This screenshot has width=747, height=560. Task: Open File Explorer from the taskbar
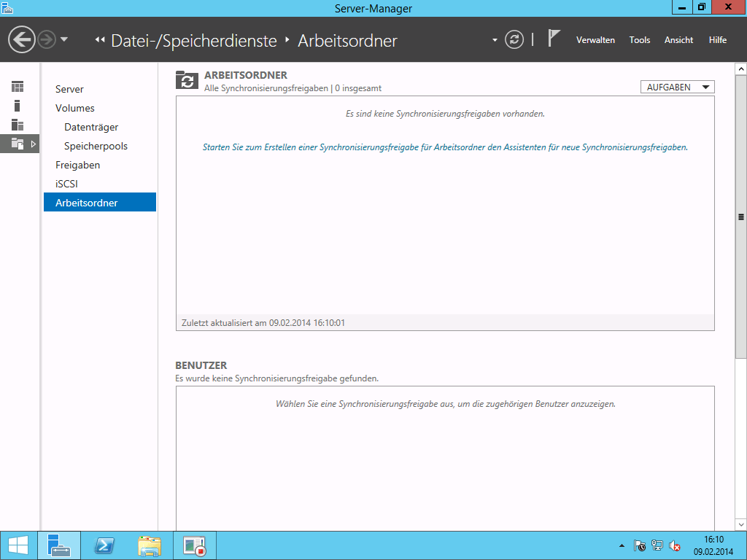150,545
